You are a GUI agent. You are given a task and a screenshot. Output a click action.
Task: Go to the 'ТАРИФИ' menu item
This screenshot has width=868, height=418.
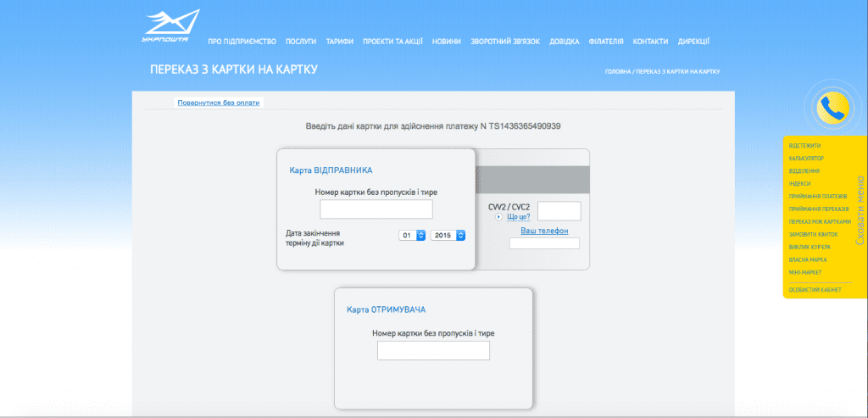click(x=340, y=42)
